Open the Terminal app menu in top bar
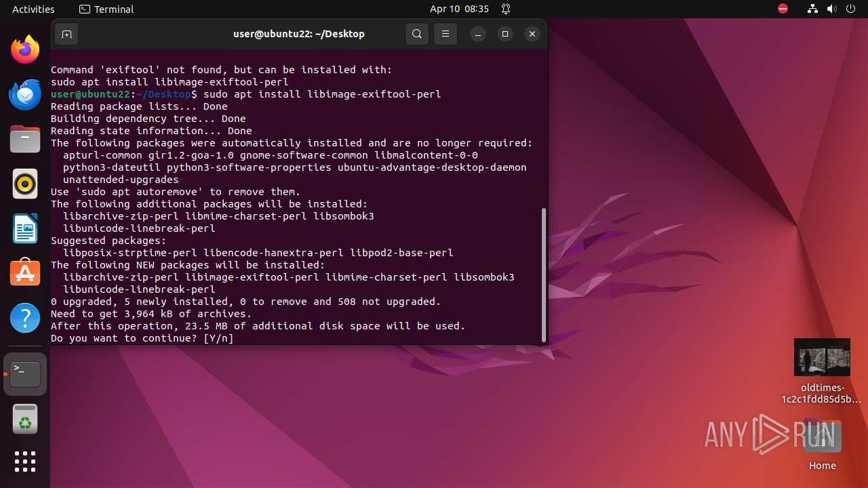 106,9
